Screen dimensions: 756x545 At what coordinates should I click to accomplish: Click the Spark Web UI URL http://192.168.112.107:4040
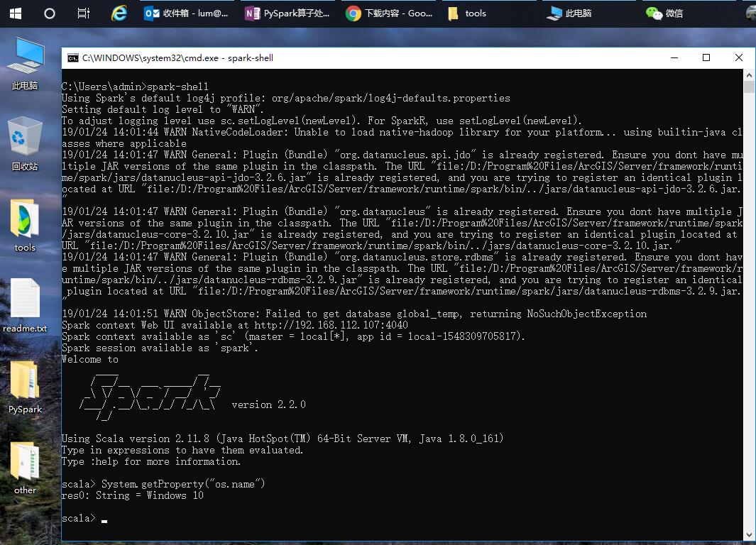332,325
